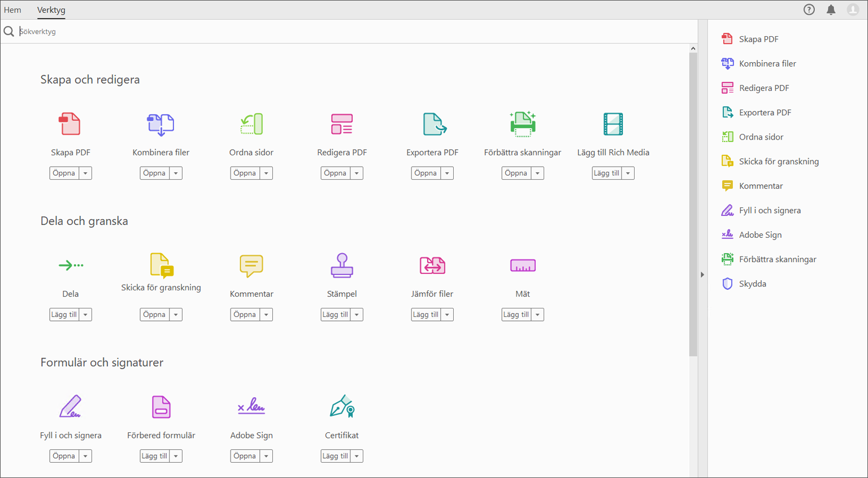Open the help question mark icon
This screenshot has width=868, height=478.
(809, 10)
